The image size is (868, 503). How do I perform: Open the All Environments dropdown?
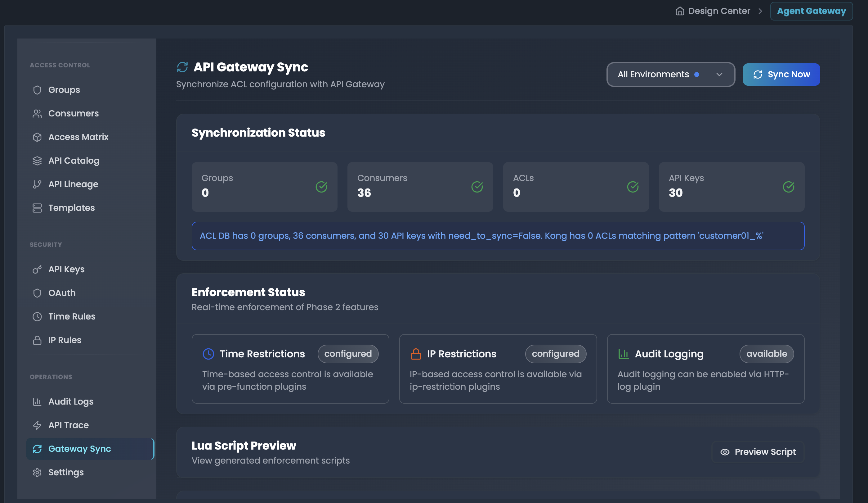[x=671, y=75]
